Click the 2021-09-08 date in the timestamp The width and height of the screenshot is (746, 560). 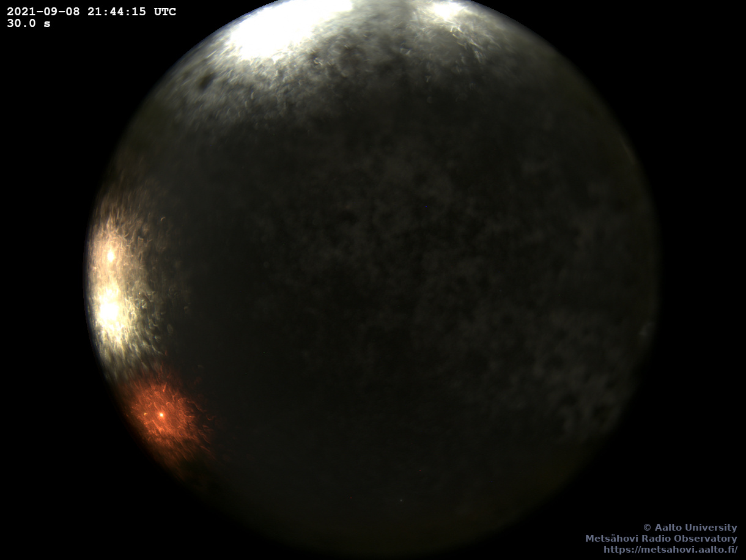(x=43, y=12)
